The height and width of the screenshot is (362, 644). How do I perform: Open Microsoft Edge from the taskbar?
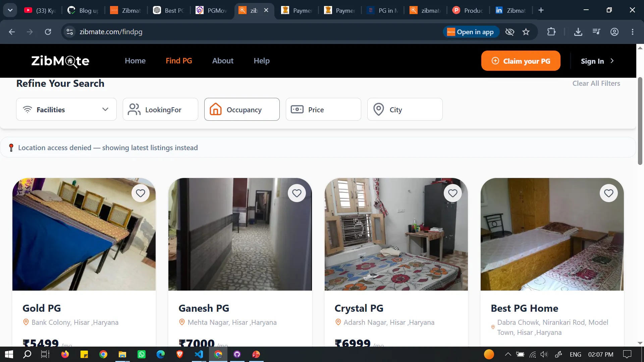161,354
